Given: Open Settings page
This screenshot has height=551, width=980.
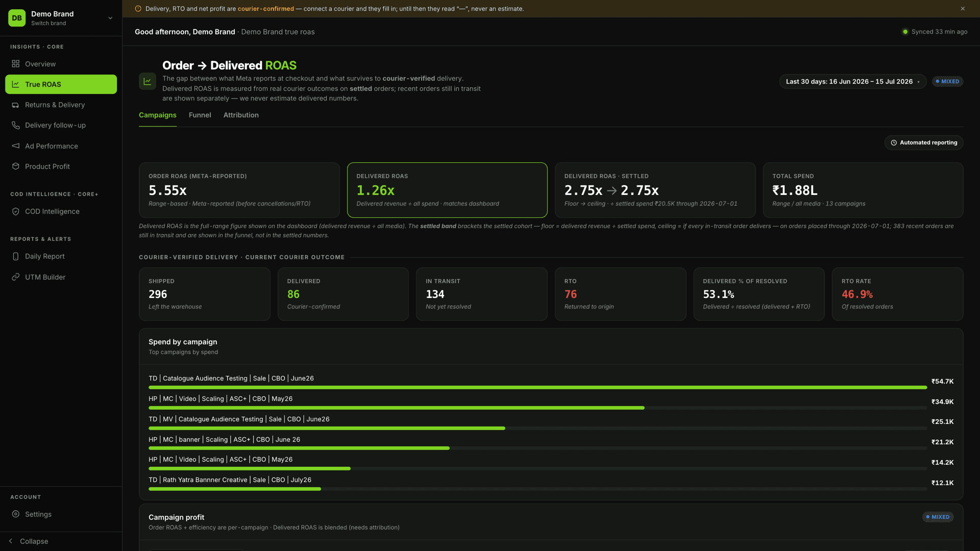Looking at the screenshot, I should point(61,514).
